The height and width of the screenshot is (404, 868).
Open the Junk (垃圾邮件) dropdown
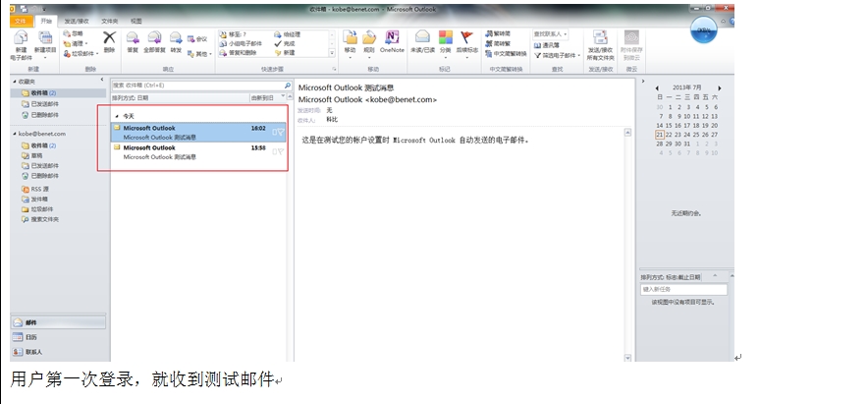click(81, 53)
